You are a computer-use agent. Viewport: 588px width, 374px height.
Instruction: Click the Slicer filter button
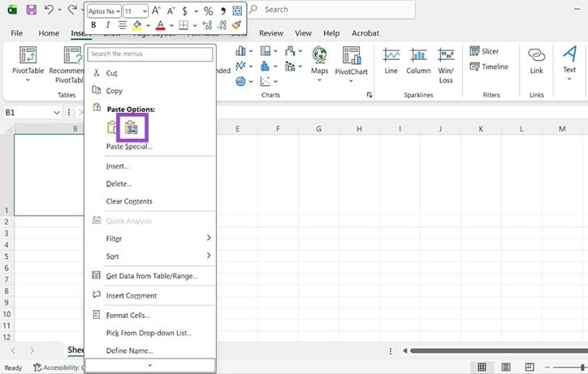pyautogui.click(x=485, y=51)
